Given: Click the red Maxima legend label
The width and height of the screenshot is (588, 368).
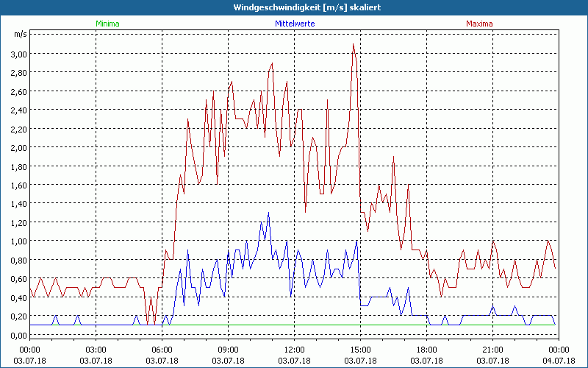Looking at the screenshot, I should [x=479, y=24].
